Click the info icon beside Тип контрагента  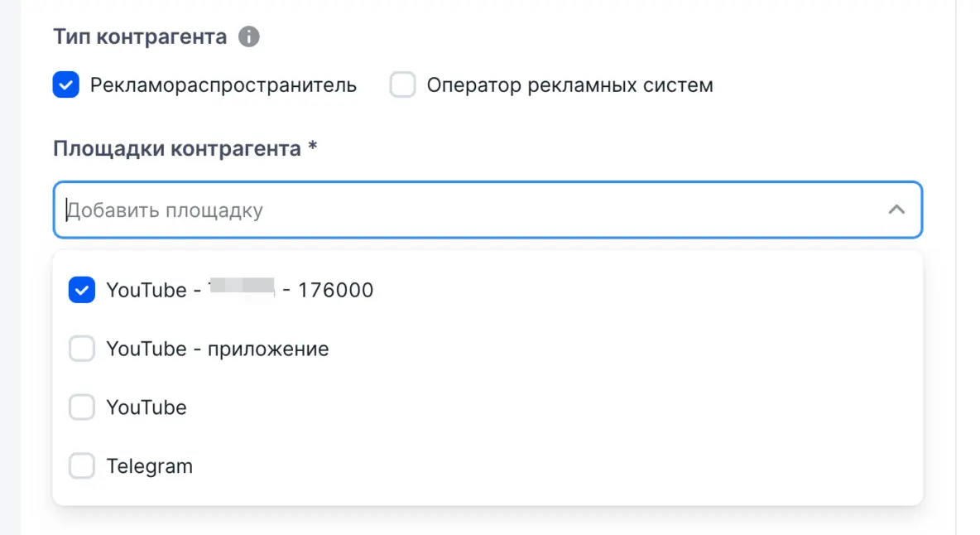[248, 37]
